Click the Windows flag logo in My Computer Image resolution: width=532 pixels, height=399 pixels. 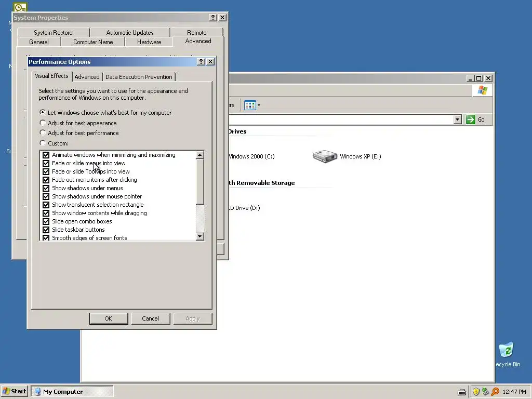click(x=482, y=90)
